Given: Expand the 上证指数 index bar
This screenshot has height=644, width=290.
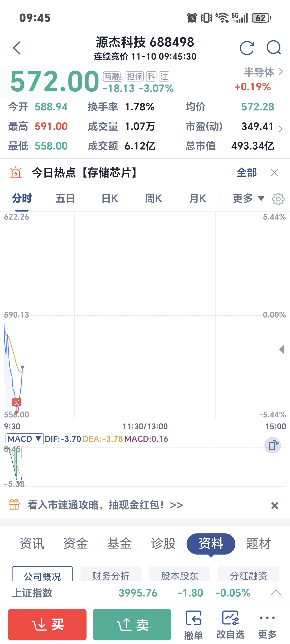Looking at the screenshot, I should tap(276, 593).
